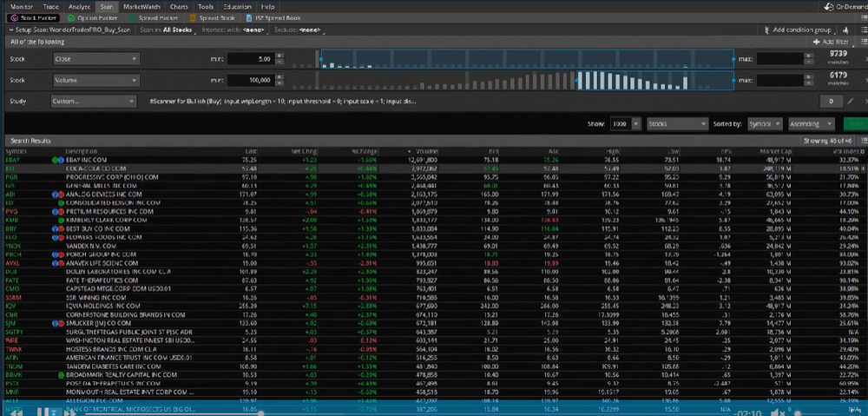Click the blue event icon in ADI row

pyautogui.click(x=55, y=195)
